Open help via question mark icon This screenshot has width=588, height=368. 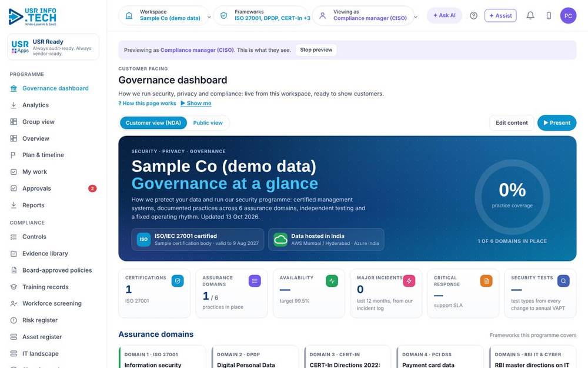point(473,16)
